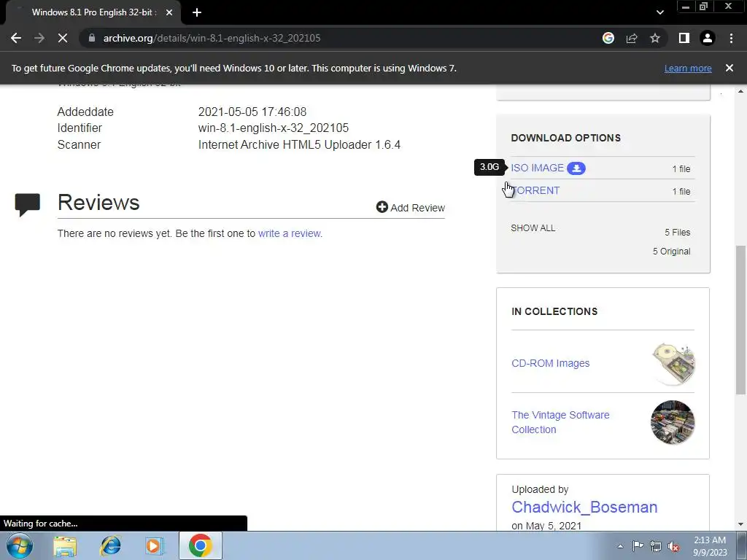The height and width of the screenshot is (560, 747).
Task: Expand the tab search chevron
Action: (x=659, y=12)
